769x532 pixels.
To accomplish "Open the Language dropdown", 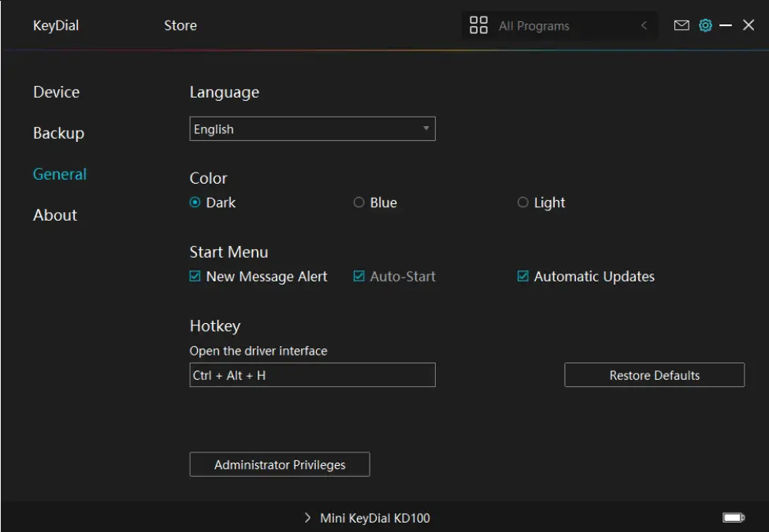I will coord(312,129).
